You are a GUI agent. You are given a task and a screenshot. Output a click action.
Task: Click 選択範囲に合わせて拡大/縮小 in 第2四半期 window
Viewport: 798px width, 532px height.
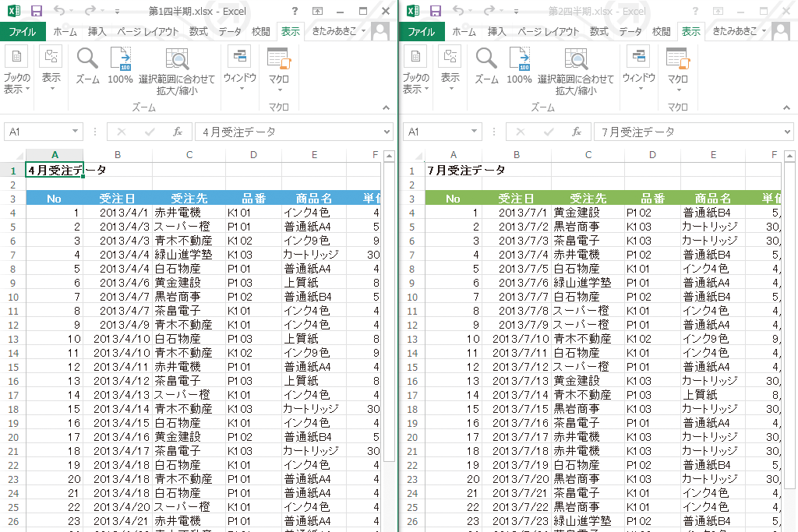click(576, 71)
